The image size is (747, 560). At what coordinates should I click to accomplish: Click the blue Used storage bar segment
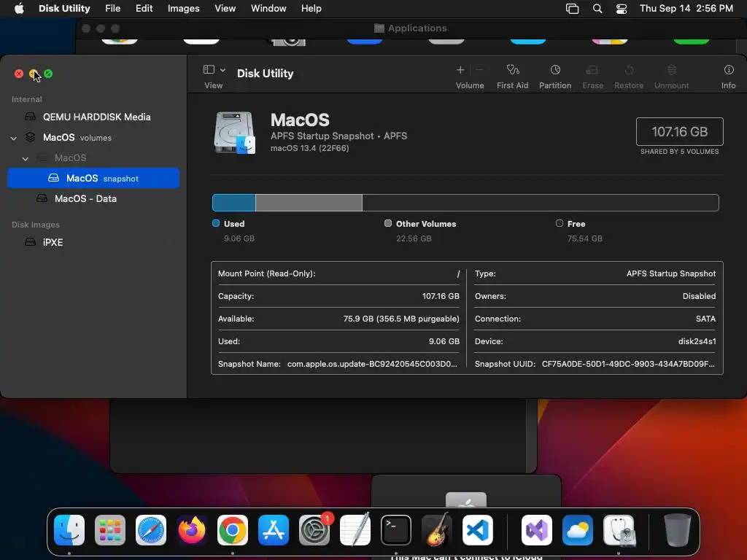(x=234, y=203)
